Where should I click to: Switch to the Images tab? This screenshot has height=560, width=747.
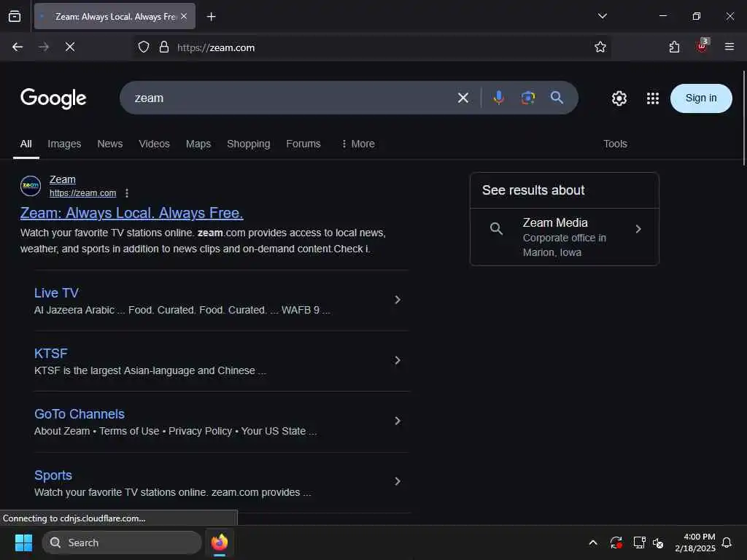coord(64,144)
